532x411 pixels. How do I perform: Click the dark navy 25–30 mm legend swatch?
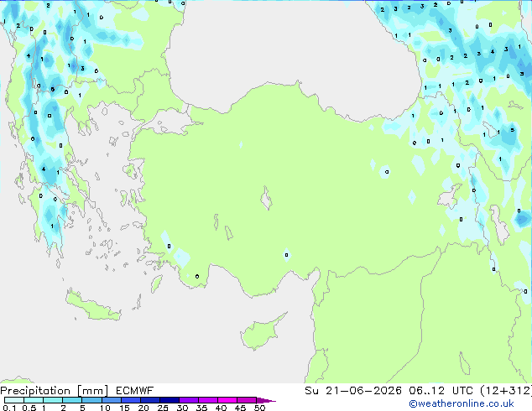170,400
